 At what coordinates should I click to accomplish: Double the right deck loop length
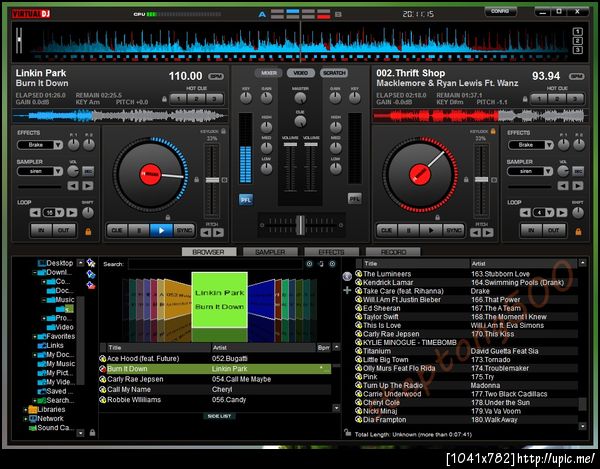pyautogui.click(x=562, y=213)
